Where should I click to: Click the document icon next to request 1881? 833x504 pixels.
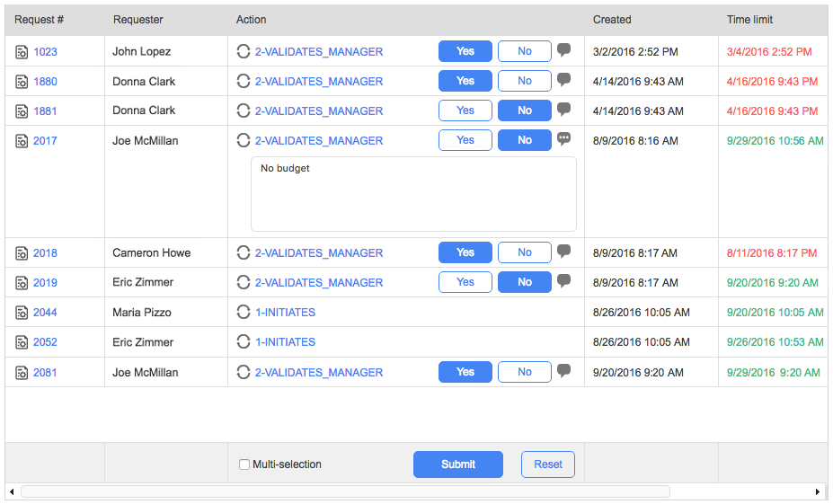[22, 111]
